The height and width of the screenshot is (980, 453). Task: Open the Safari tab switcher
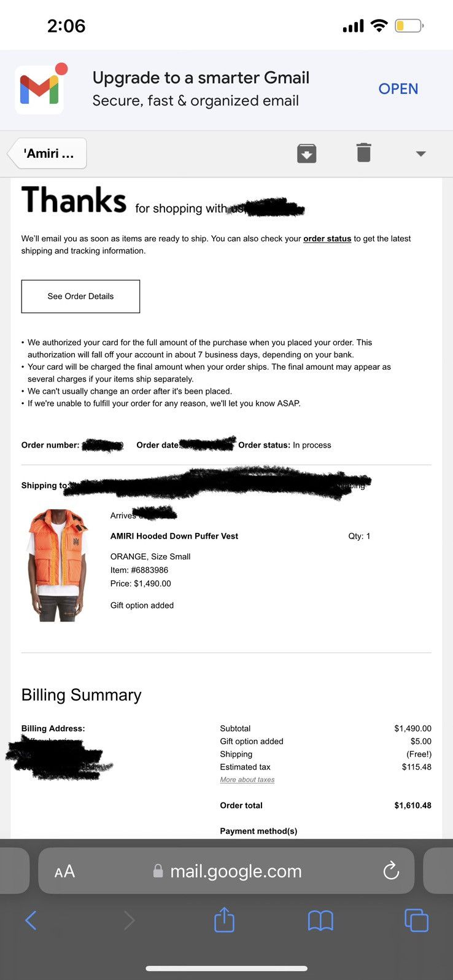[x=416, y=920]
